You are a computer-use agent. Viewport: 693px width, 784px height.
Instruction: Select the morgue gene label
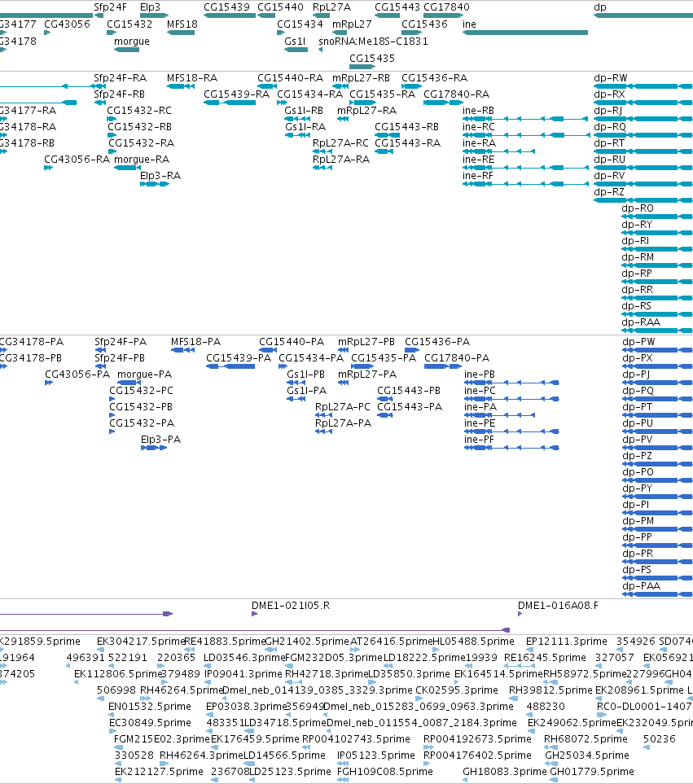131,42
